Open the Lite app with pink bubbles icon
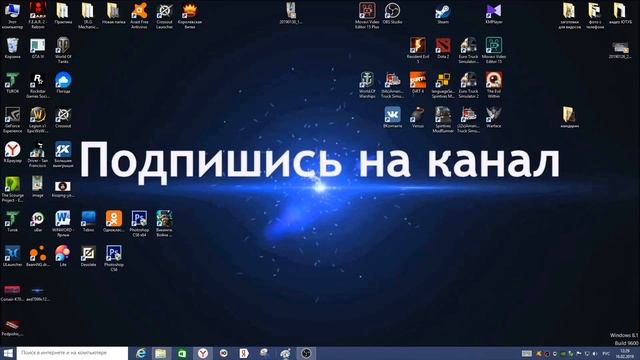640x360 pixels. pyautogui.click(x=63, y=256)
